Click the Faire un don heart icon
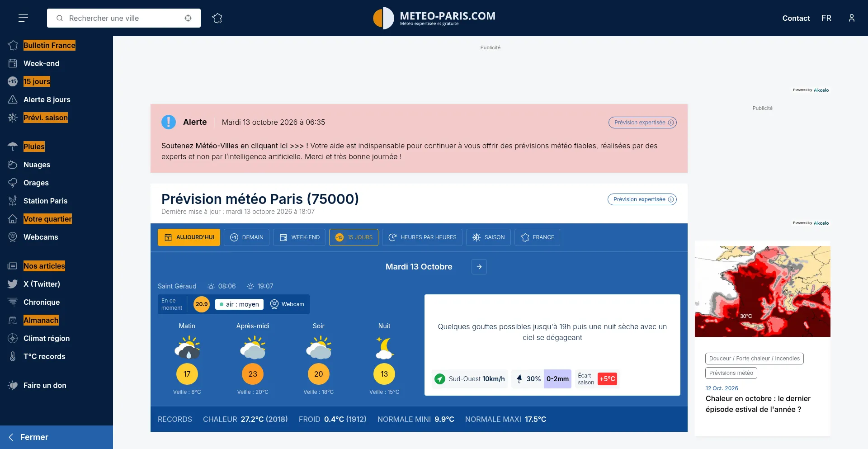The image size is (868, 449). pos(13,385)
